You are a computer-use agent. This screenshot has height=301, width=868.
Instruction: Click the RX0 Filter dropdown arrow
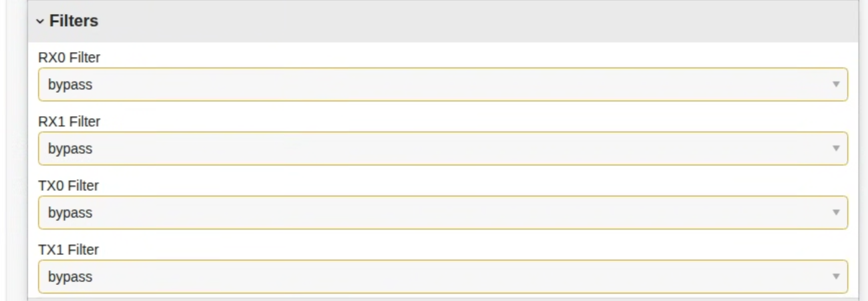point(835,85)
